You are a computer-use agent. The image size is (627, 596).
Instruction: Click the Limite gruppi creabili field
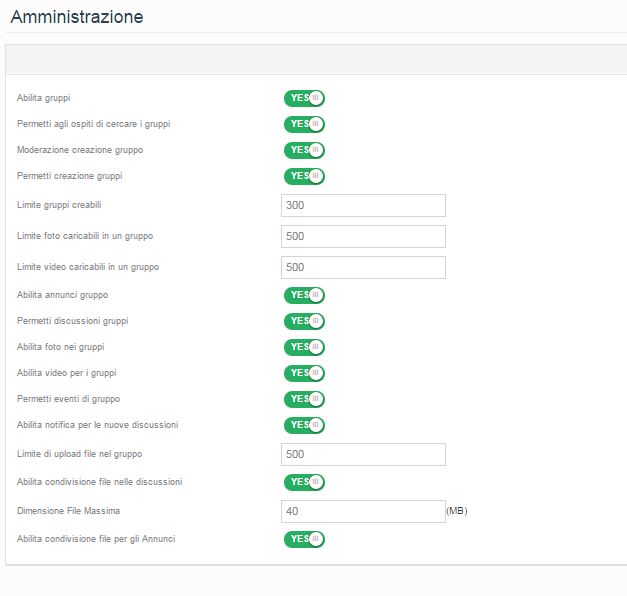pos(363,205)
